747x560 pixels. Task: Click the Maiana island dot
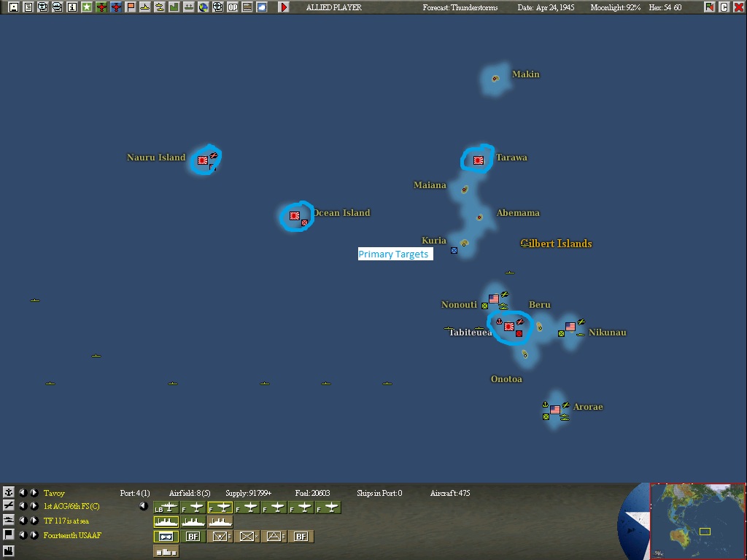tap(465, 190)
